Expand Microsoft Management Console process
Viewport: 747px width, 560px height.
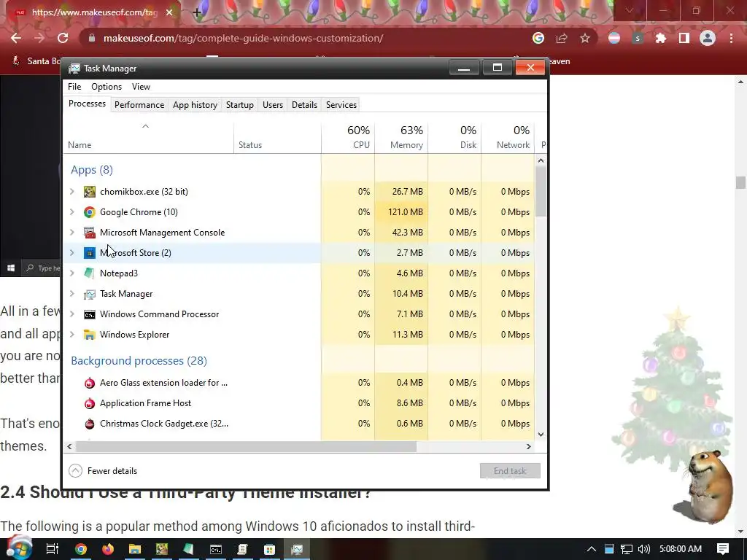(72, 233)
